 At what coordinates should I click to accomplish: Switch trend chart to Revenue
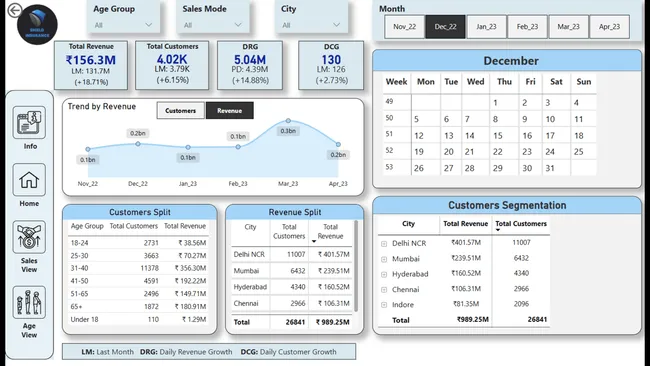tap(230, 111)
